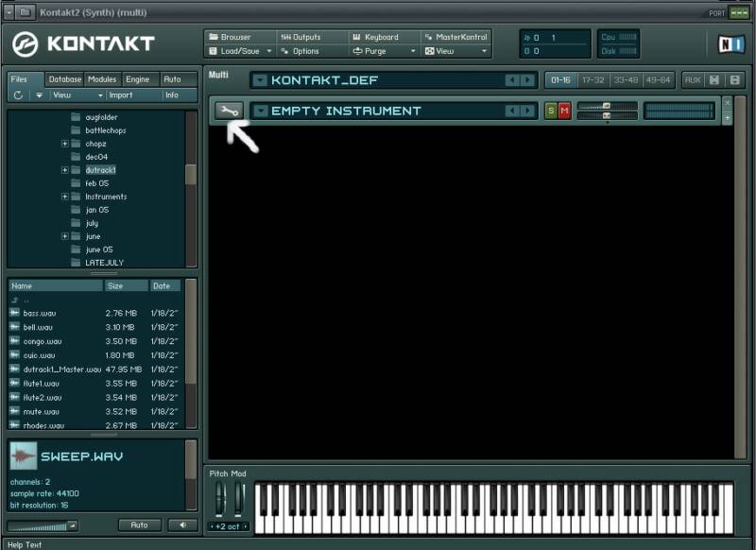Screen dimensions: 756x550
Task: Switch to the Database tab
Action: [x=64, y=79]
